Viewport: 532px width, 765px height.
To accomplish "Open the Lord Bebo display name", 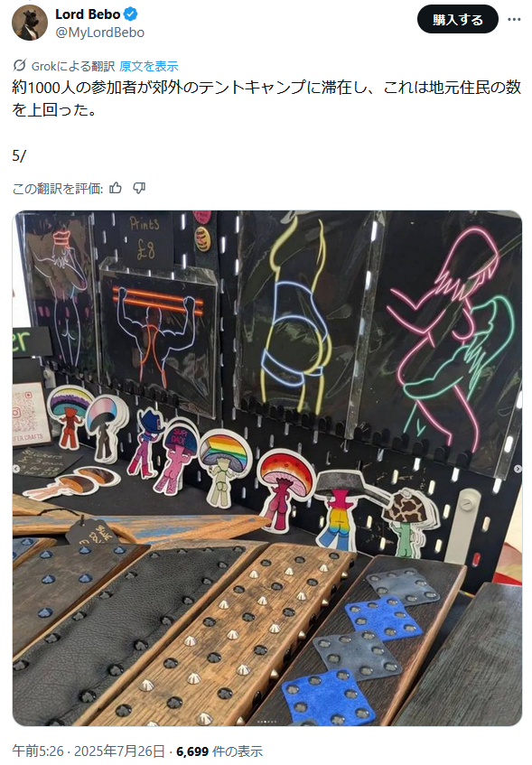I will (88, 14).
